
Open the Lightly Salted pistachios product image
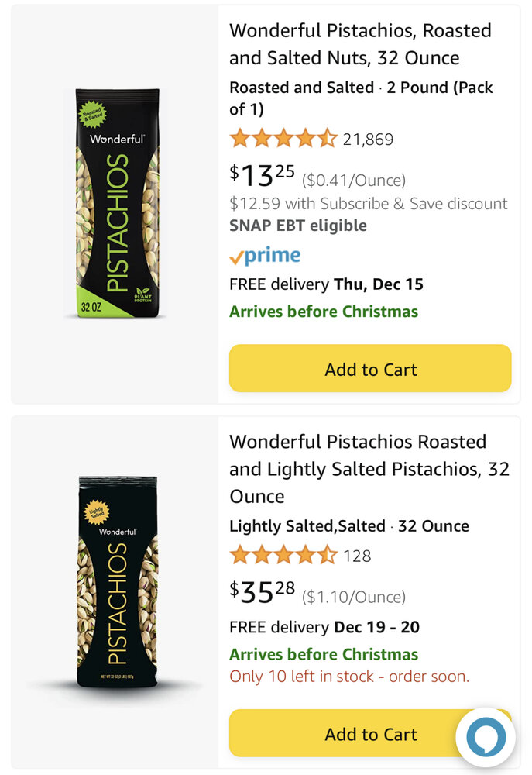click(x=117, y=582)
